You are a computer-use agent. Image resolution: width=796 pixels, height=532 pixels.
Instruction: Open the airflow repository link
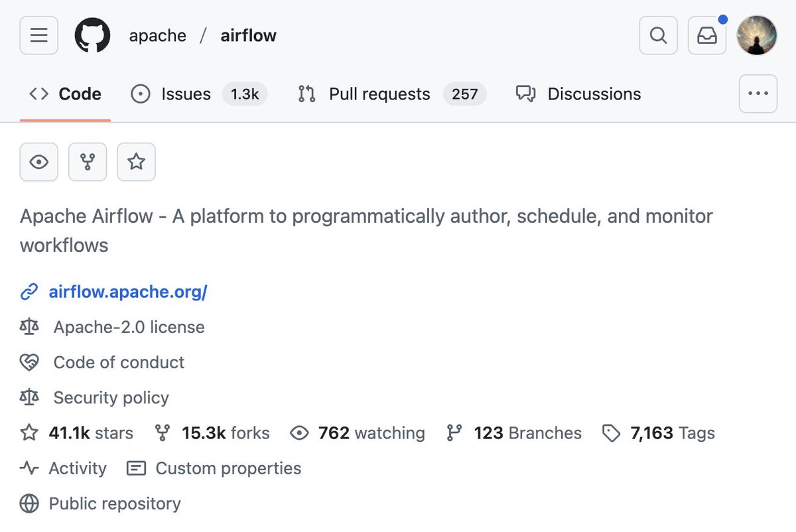tap(249, 35)
